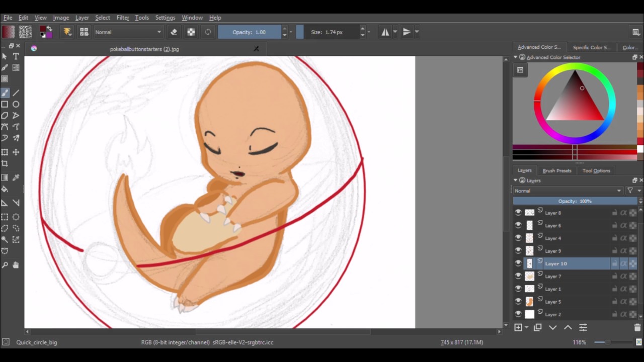Open the workspace chooser button
This screenshot has height=362, width=644.
pyautogui.click(x=636, y=32)
